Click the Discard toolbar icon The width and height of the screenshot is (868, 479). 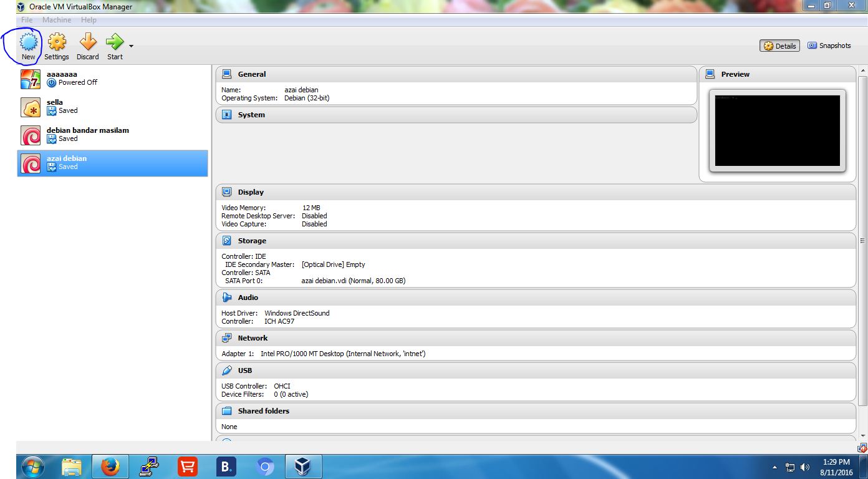87,42
